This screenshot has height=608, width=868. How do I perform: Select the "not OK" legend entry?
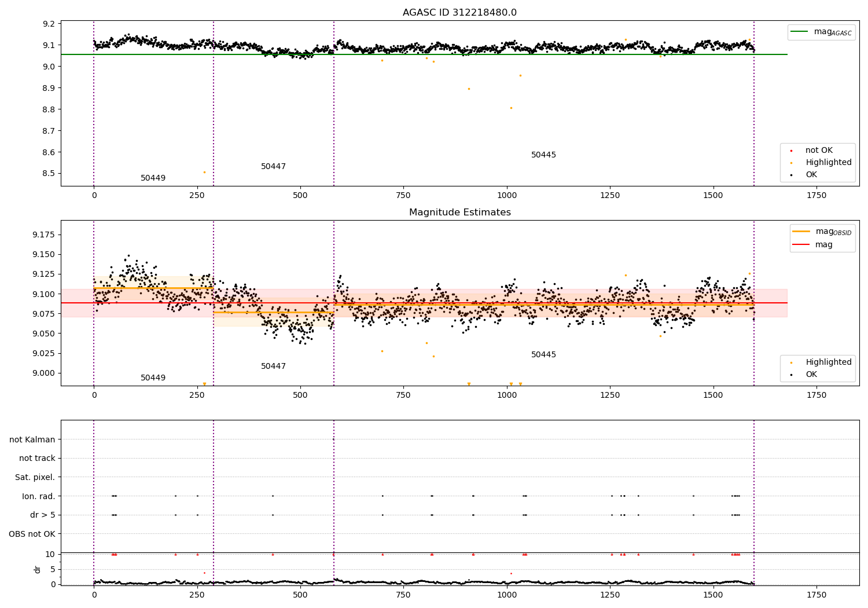pos(818,151)
